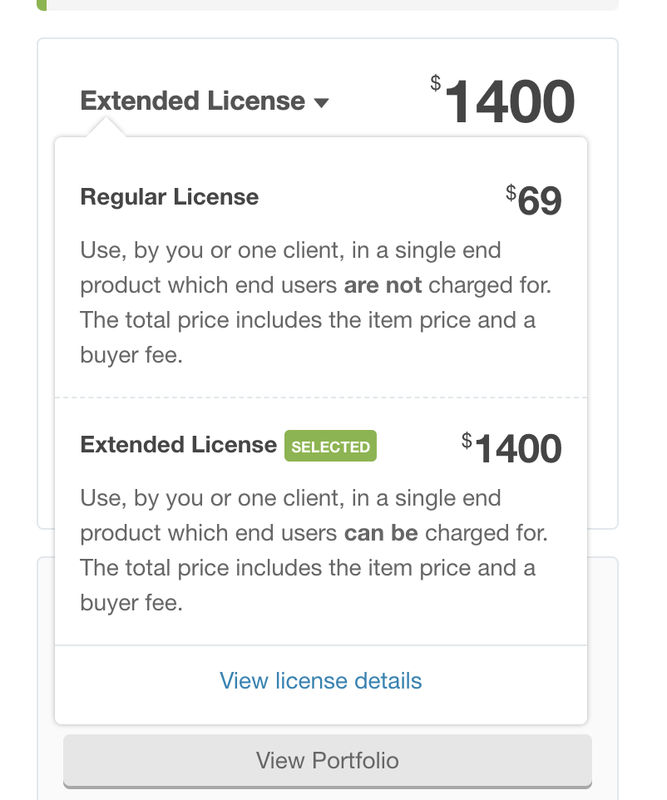The width and height of the screenshot is (667, 800).
Task: Click the Extended License description text
Action: coord(315,550)
